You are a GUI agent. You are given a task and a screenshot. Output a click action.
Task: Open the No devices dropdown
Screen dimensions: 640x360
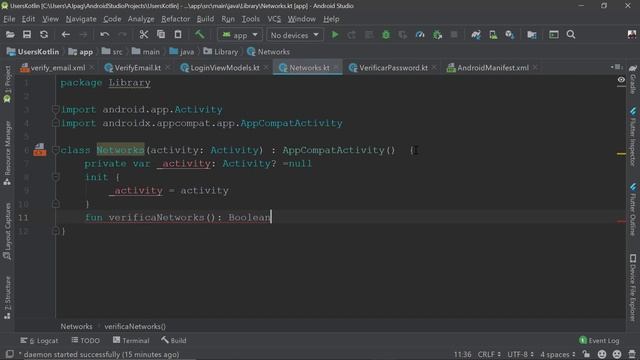(x=294, y=35)
